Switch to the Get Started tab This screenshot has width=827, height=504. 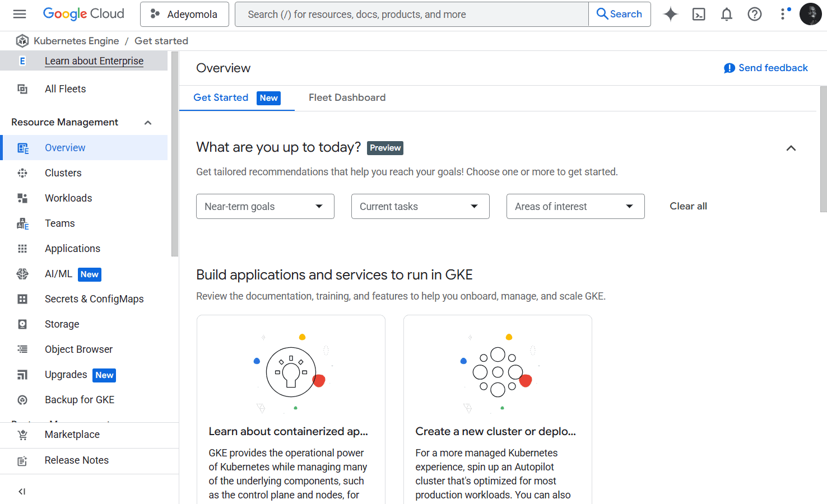(237, 97)
